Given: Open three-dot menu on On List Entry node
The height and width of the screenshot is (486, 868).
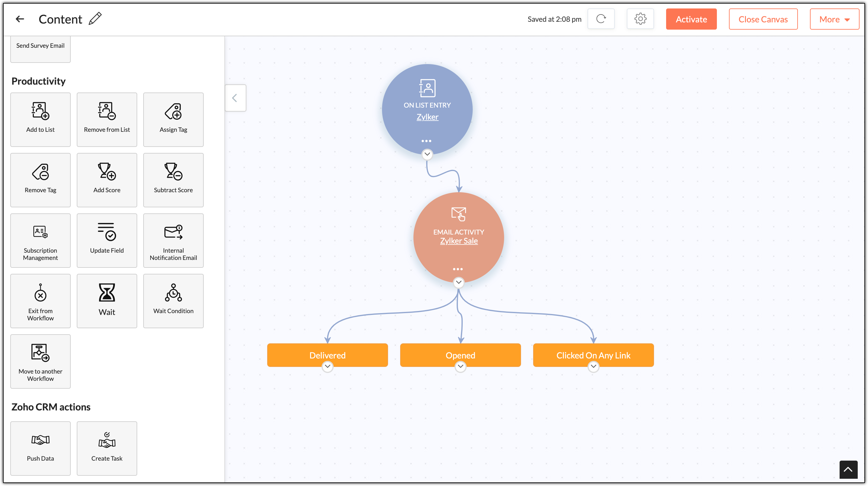Looking at the screenshot, I should pos(426,141).
